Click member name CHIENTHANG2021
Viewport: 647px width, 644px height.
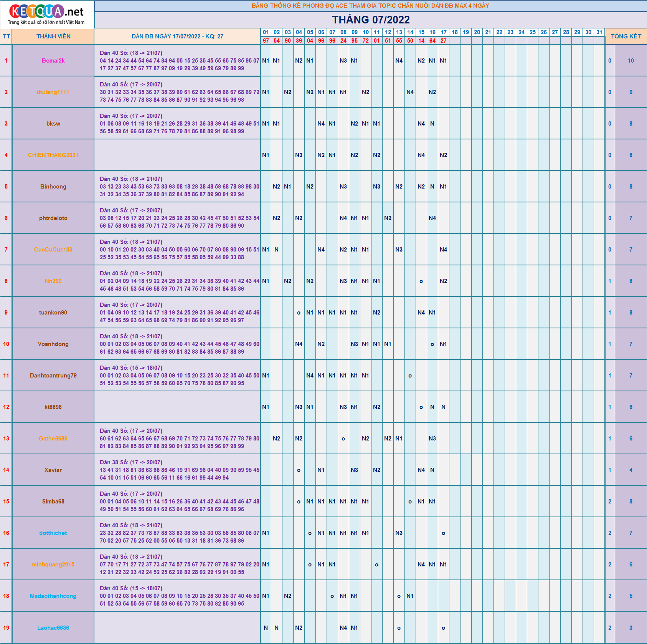(x=53, y=155)
